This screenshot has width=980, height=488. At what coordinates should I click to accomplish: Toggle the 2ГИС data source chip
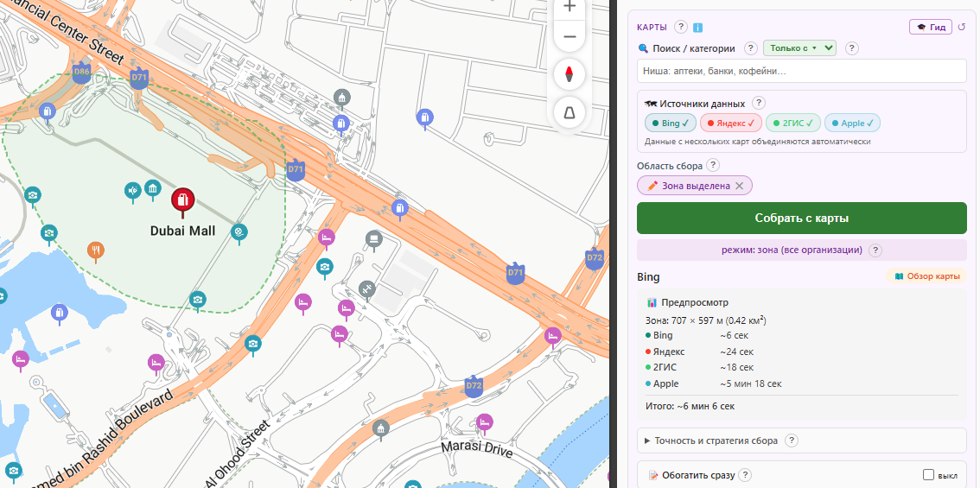pos(793,124)
